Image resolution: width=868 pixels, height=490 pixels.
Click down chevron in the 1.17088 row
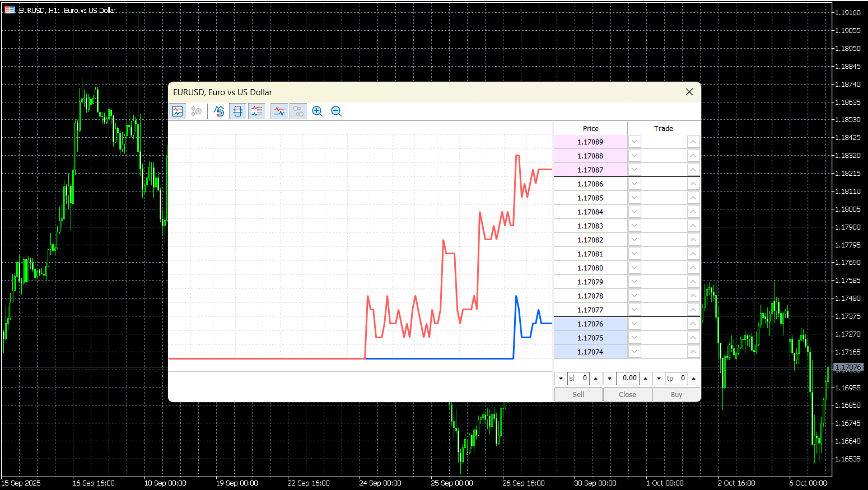click(x=634, y=156)
